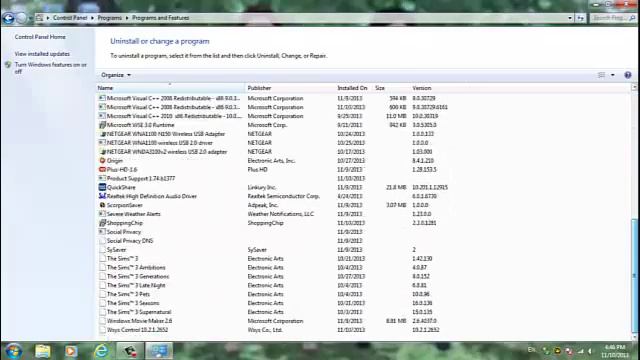Click the Realtek High Definition Audio Driver icon
This screenshot has width=640, height=360.
[x=102, y=196]
